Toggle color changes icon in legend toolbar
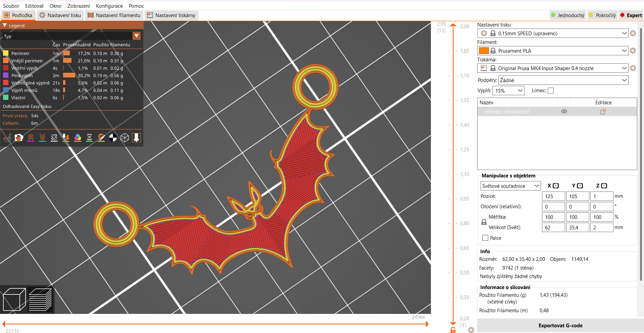Viewport: 644px width, 333px height. pyautogui.click(x=78, y=138)
